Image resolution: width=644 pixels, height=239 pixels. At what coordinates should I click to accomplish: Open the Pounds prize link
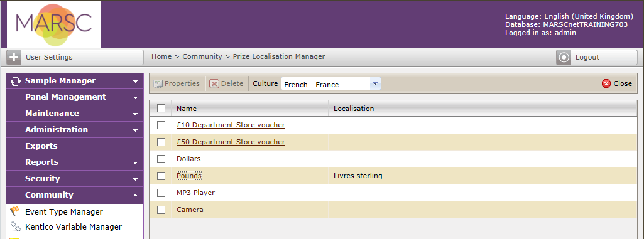(189, 176)
